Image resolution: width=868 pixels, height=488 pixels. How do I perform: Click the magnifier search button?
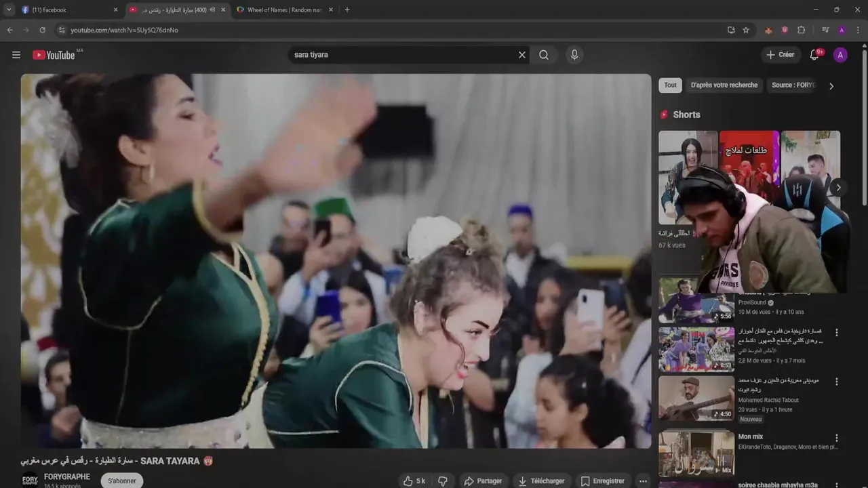point(544,55)
